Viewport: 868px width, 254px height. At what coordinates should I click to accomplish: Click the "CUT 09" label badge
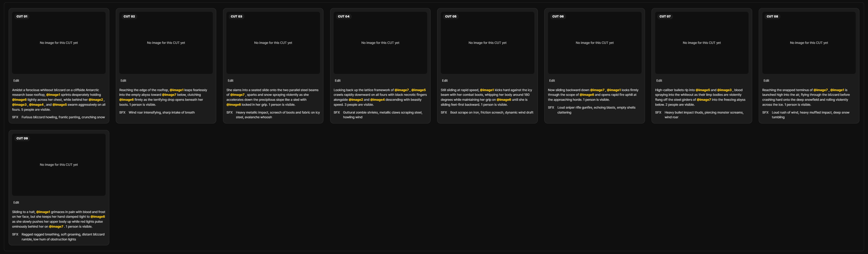point(22,138)
